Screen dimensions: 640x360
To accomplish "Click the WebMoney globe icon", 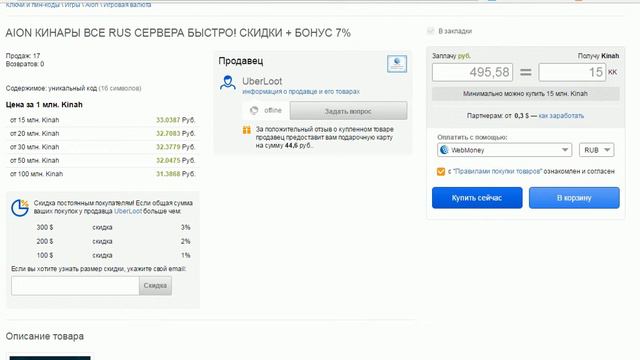I will [444, 150].
